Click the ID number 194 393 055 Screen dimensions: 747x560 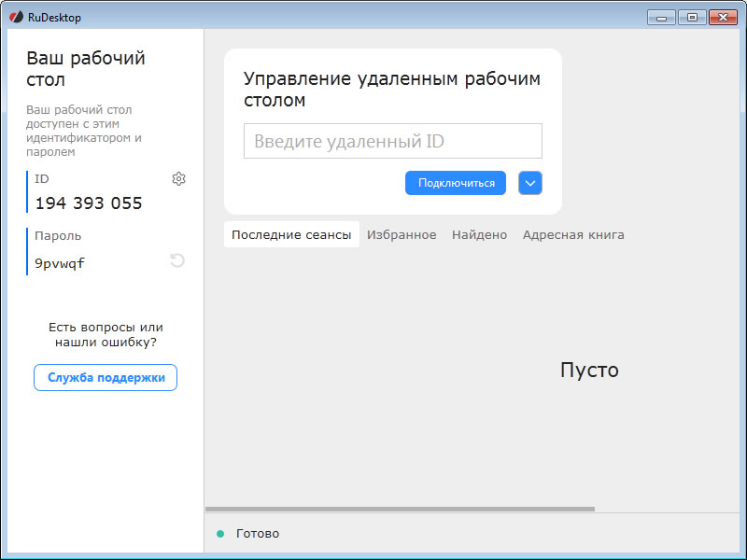(89, 203)
